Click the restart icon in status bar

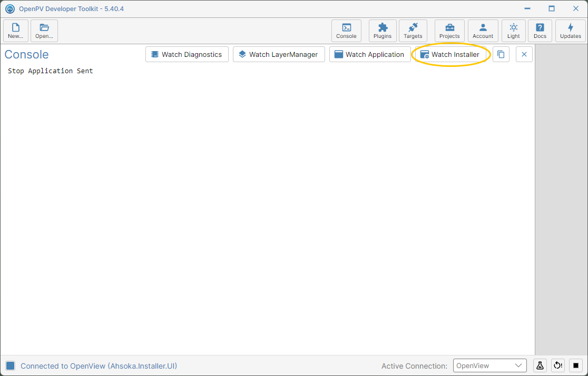(557, 365)
